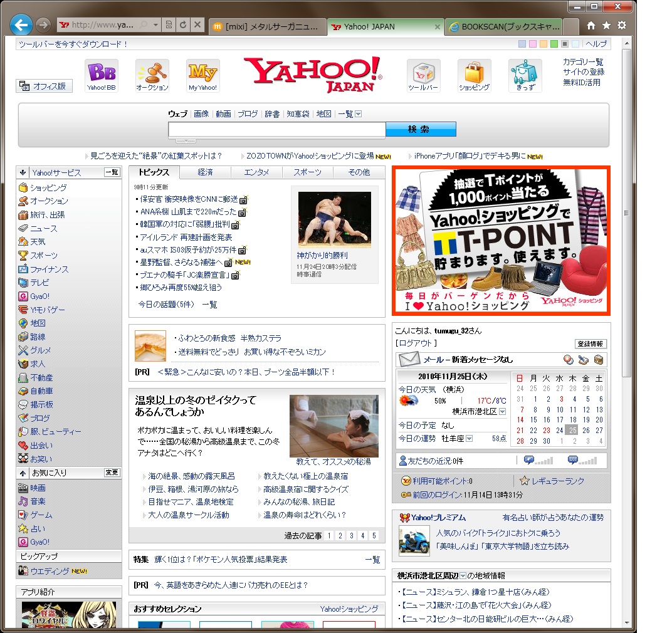Viewport: 672px width, 633px height.
Task: Select the エンタメ topics tab
Action: click(x=256, y=172)
